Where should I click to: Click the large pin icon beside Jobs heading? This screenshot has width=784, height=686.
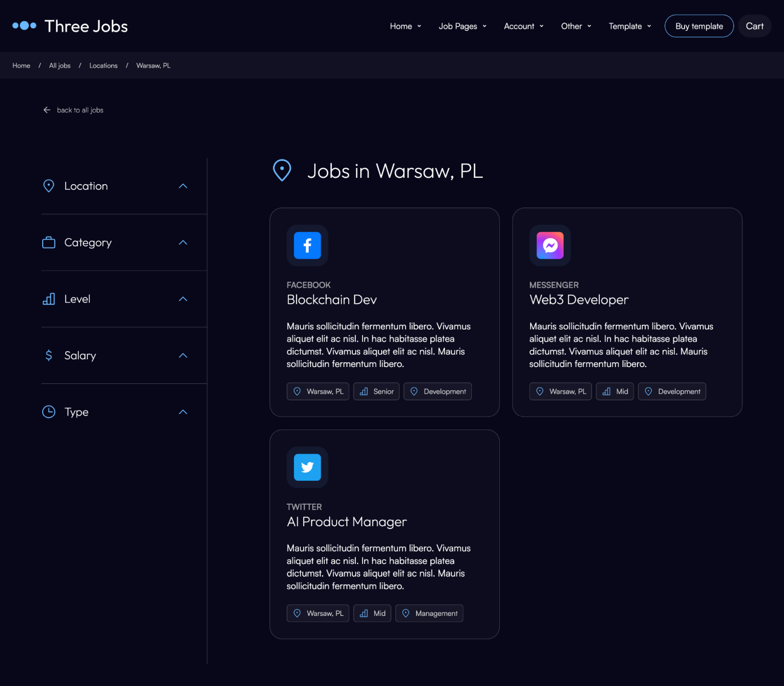[x=282, y=171]
